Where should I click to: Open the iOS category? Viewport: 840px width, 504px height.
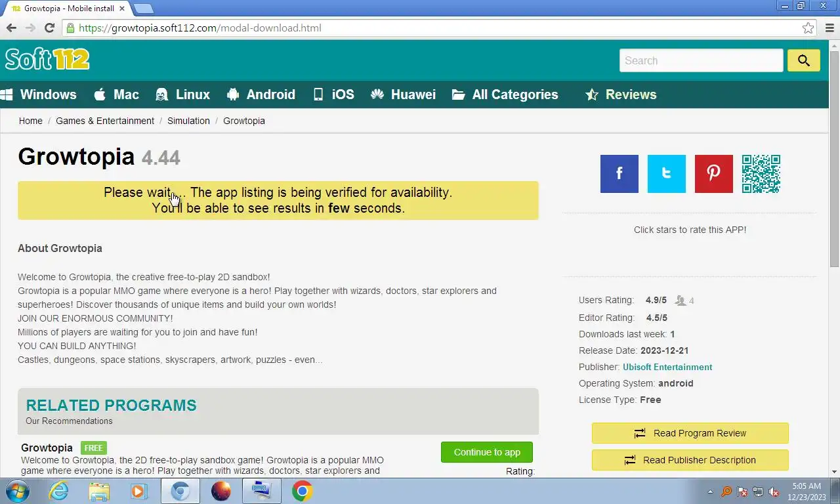pos(333,94)
